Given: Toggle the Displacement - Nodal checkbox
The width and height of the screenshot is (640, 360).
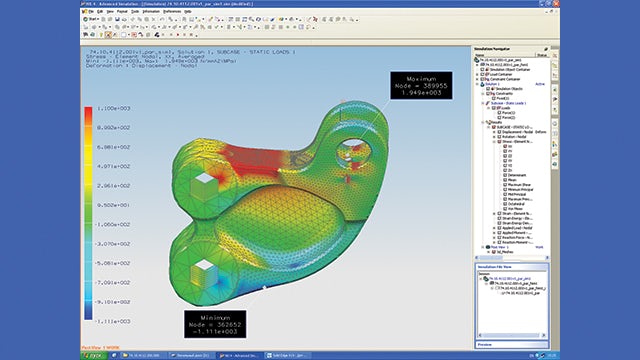Looking at the screenshot, I should pos(500,132).
